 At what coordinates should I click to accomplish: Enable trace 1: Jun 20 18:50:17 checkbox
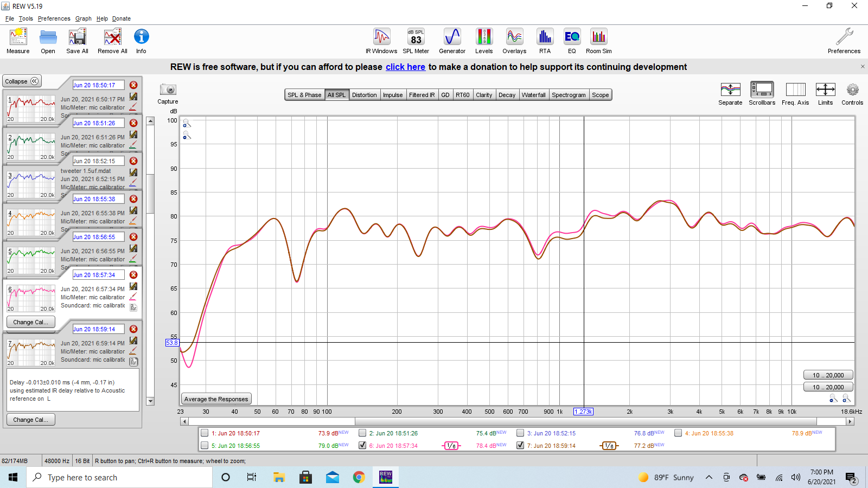click(x=205, y=433)
